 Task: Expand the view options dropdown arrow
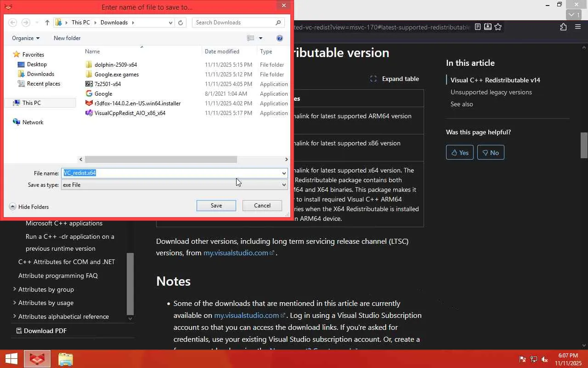260,38
